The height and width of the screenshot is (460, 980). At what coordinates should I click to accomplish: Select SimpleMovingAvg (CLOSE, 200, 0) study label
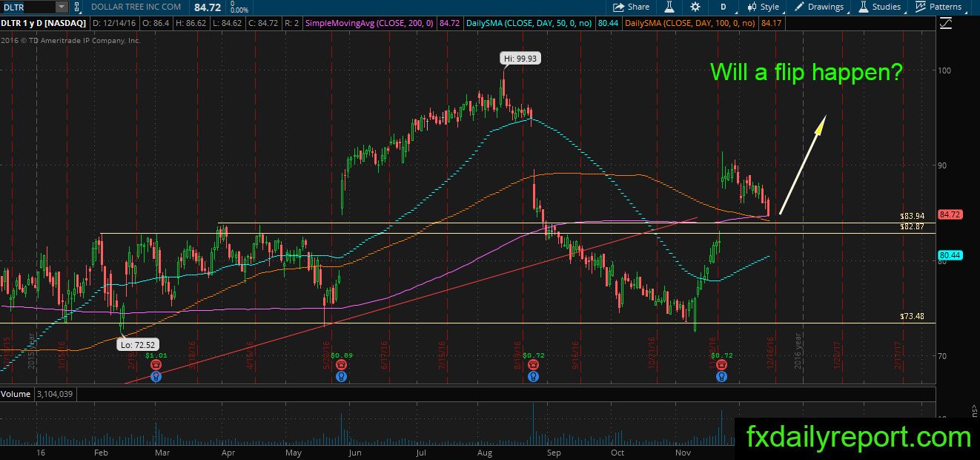[369, 24]
